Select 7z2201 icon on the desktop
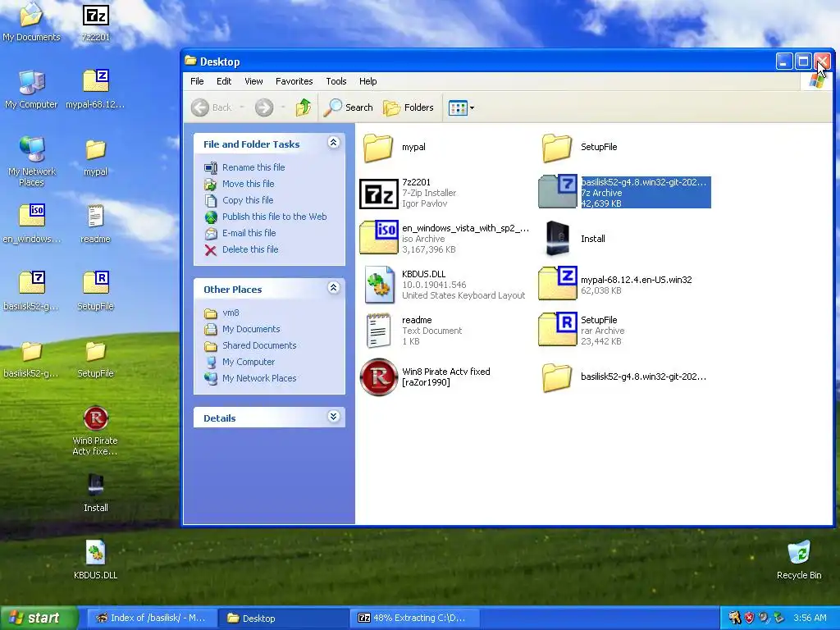The image size is (840, 630). point(95,22)
